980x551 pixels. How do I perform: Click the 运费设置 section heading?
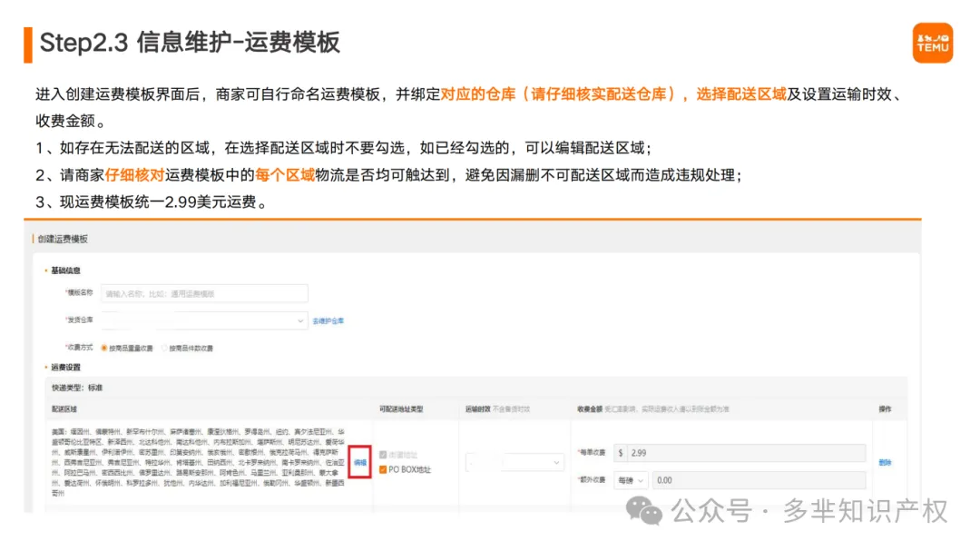[65, 367]
